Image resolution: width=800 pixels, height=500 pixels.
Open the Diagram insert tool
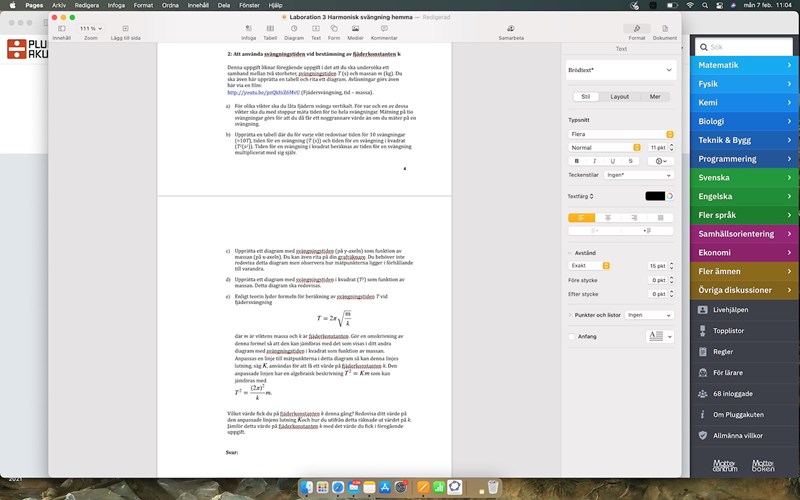[294, 31]
